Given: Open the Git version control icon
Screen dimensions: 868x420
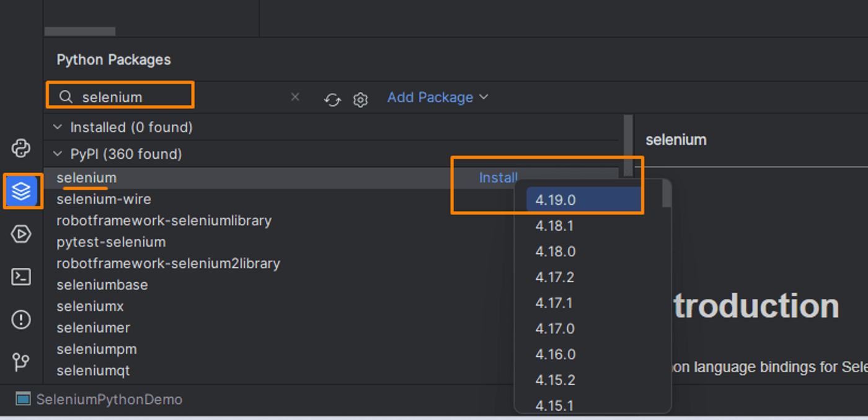Looking at the screenshot, I should click(x=21, y=362).
